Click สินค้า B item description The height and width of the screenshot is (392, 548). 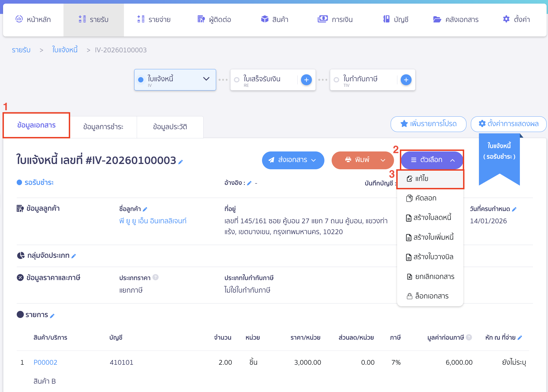coord(45,381)
